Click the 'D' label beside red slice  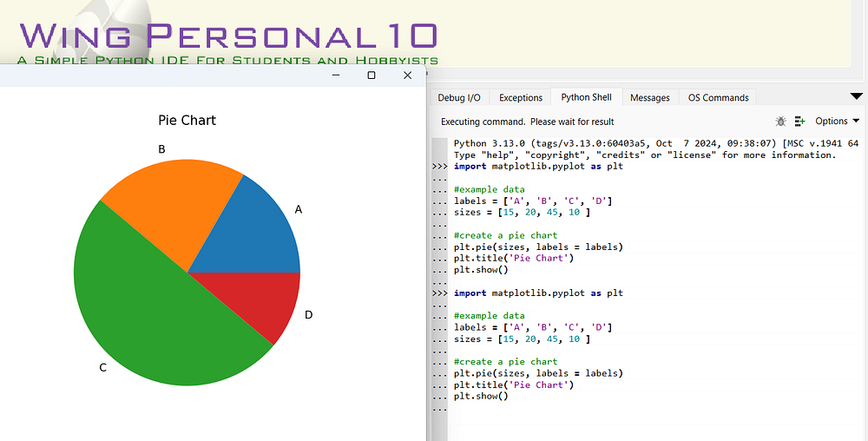tap(308, 315)
